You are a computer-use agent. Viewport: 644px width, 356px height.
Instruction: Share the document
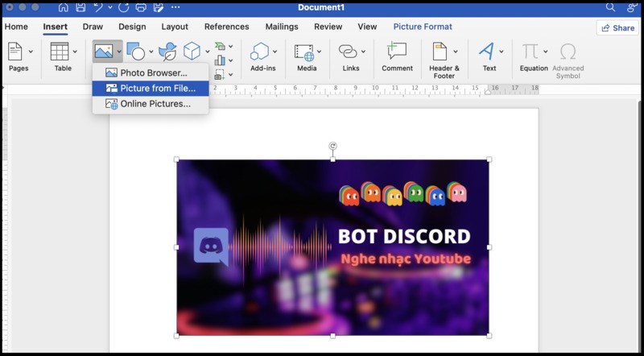[x=617, y=28]
